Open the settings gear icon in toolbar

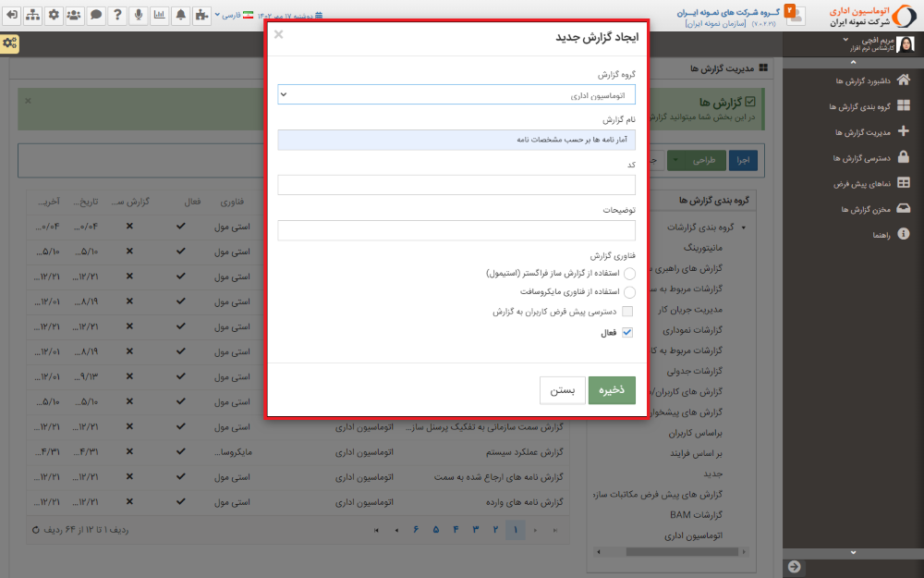pyautogui.click(x=52, y=15)
